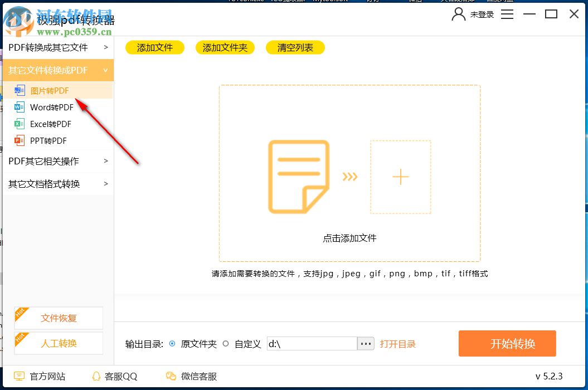Open output folder via 打开目录 link
The width and height of the screenshot is (588, 390).
[398, 344]
